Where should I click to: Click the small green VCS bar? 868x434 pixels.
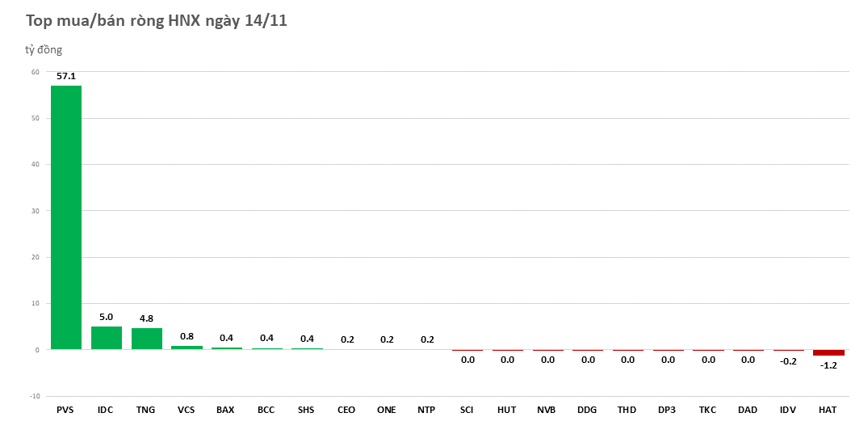coord(187,348)
